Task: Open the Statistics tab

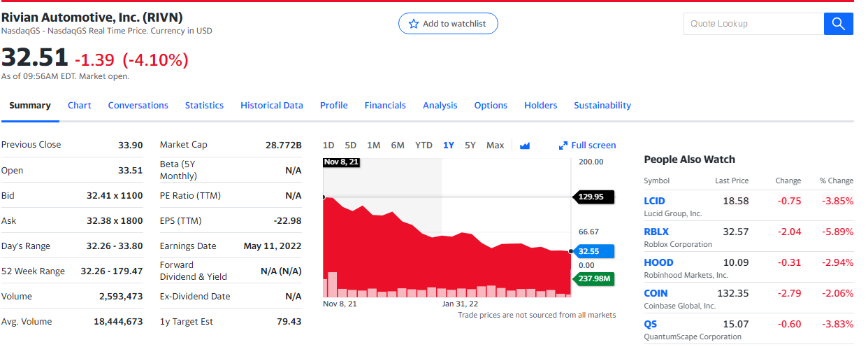Action: (204, 105)
